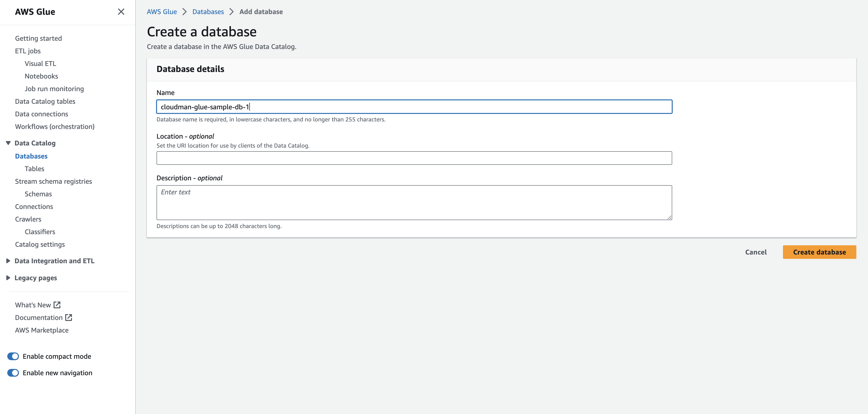Viewport: 868px width, 414px height.
Task: Go to Tables under Data Catalog
Action: (x=34, y=168)
